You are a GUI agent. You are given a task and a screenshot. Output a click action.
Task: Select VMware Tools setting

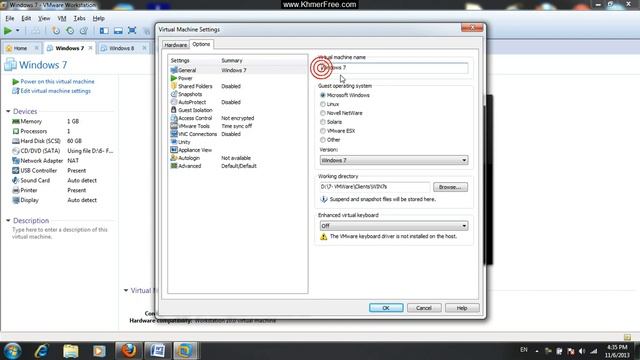pos(238,126)
